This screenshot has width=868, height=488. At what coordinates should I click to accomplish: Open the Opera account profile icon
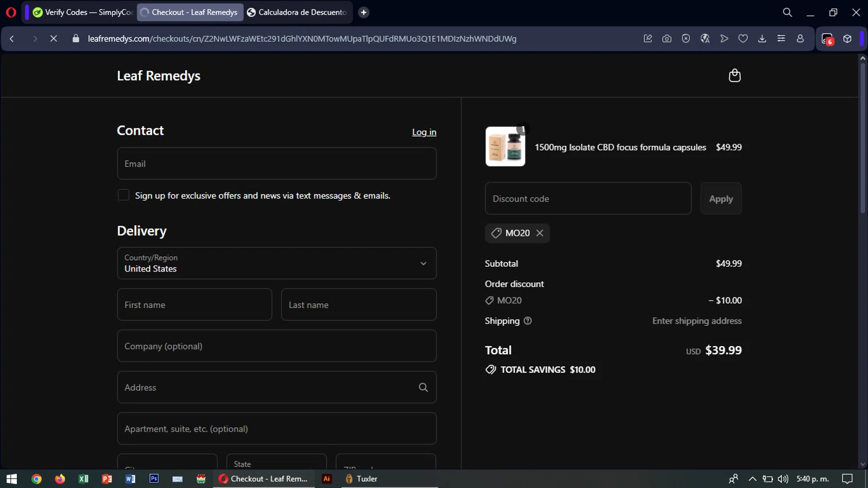point(800,39)
